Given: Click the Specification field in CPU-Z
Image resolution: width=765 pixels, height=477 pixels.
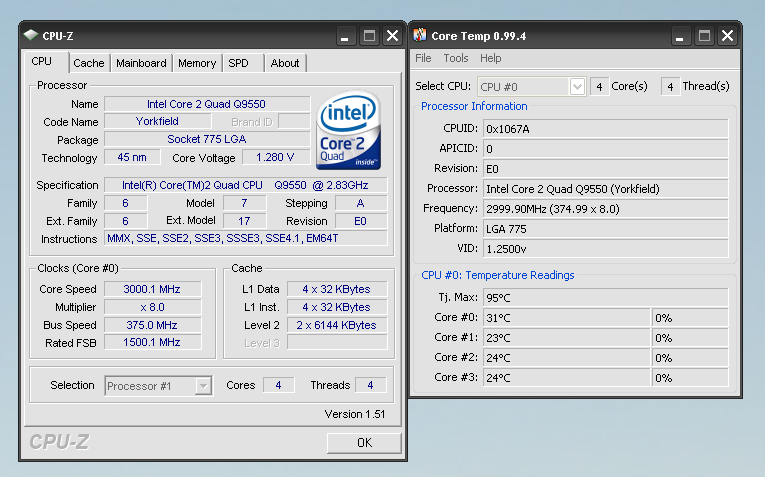Looking at the screenshot, I should pyautogui.click(x=245, y=185).
